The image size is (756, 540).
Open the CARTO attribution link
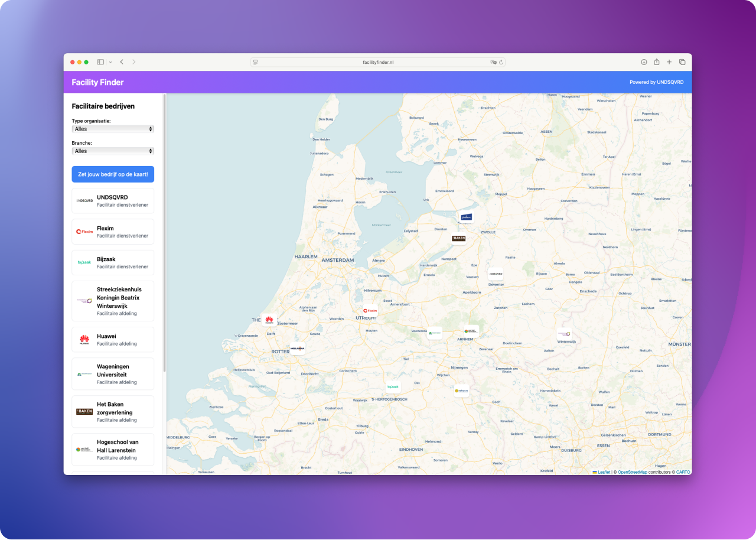pyautogui.click(x=683, y=472)
